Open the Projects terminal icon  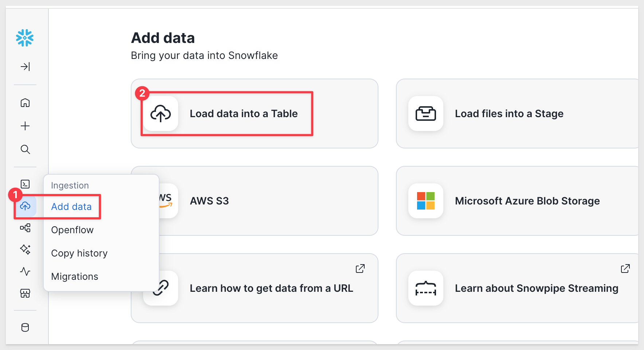pos(25,184)
